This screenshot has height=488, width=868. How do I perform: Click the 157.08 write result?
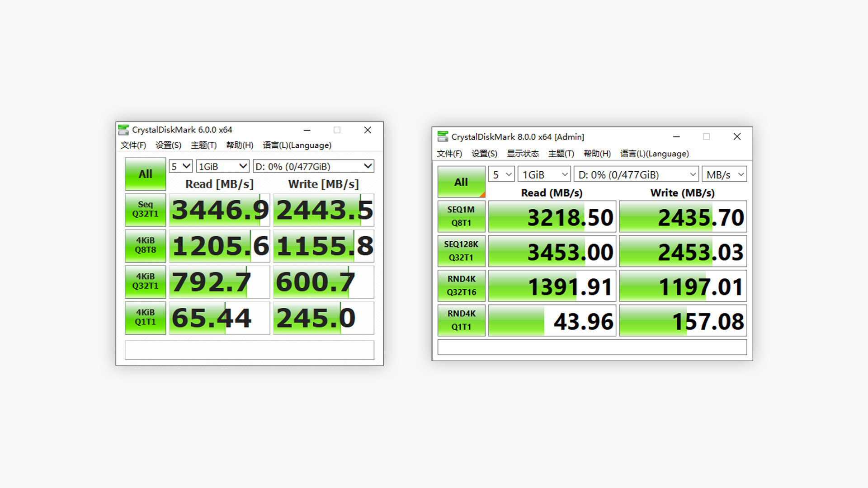point(683,320)
